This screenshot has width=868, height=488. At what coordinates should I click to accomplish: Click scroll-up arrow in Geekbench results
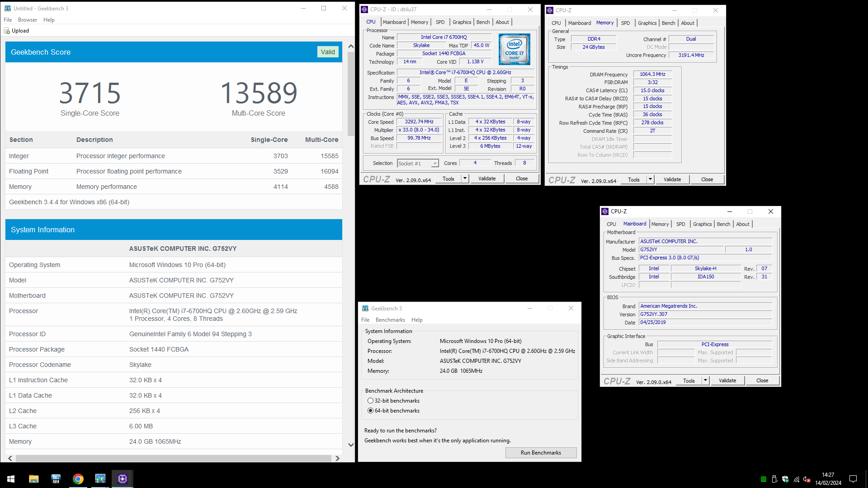(351, 46)
